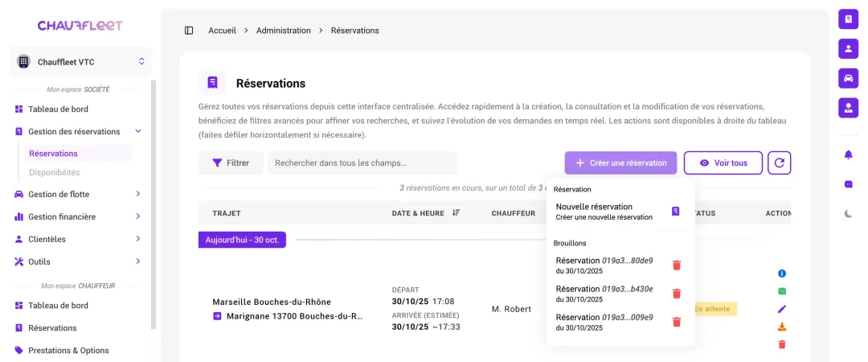Click the Réservations header receipt icon
This screenshot has height=362, width=868.
[212, 83]
